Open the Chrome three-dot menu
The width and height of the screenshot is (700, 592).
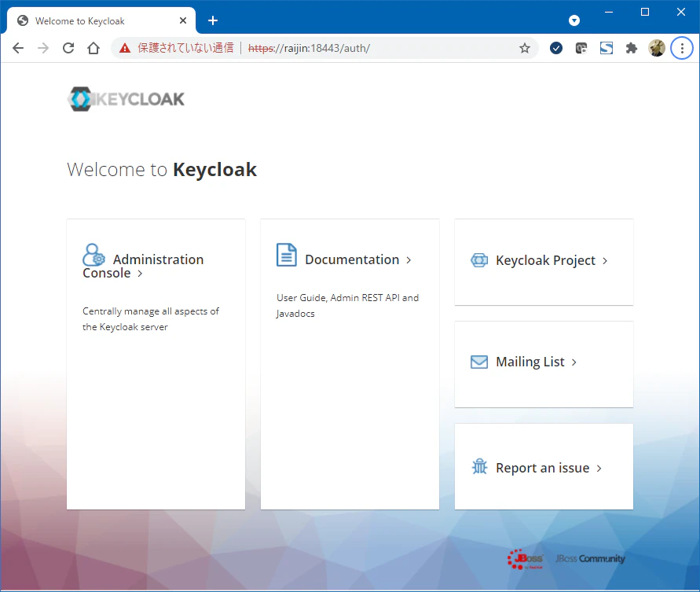[682, 48]
